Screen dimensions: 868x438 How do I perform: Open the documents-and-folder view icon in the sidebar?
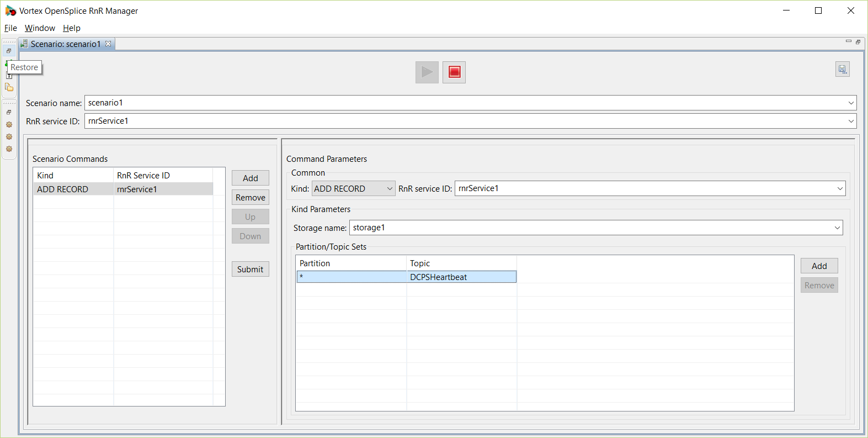point(9,87)
